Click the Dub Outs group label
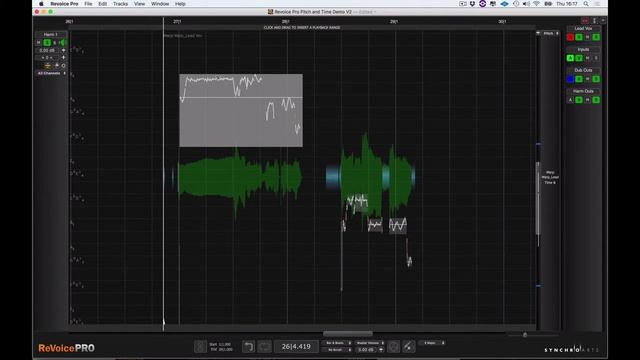 click(583, 70)
